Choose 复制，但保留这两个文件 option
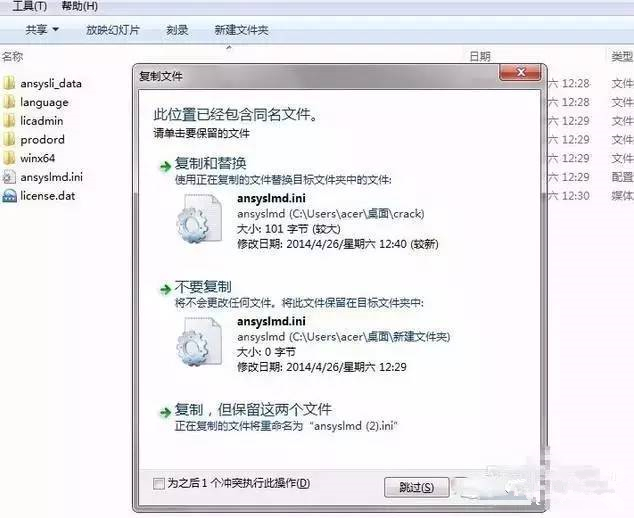This screenshot has height=518, width=634. [x=253, y=410]
